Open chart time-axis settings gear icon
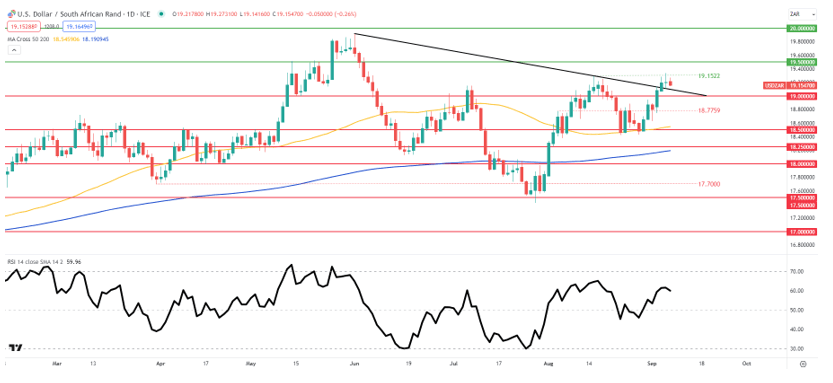This screenshot has width=833, height=383. pyautogui.click(x=803, y=364)
